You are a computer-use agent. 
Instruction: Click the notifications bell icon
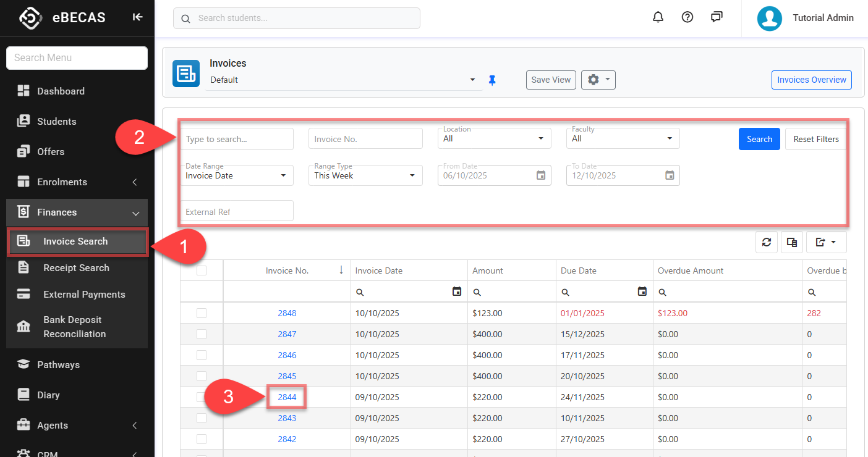[658, 17]
